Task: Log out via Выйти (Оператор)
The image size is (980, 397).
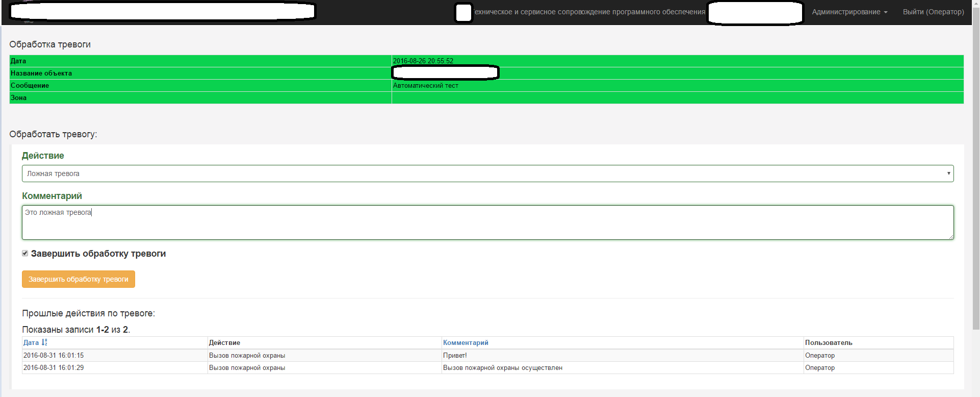Action: (933, 12)
